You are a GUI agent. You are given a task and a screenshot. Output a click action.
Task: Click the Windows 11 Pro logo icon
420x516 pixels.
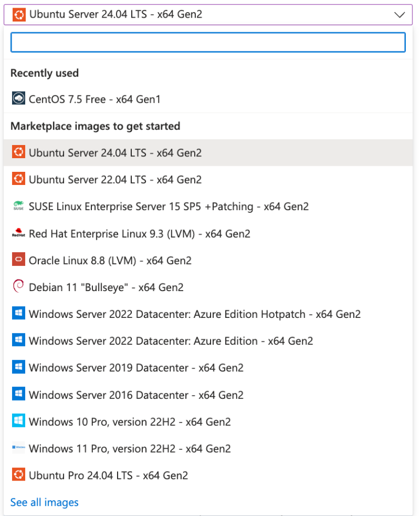coord(19,448)
